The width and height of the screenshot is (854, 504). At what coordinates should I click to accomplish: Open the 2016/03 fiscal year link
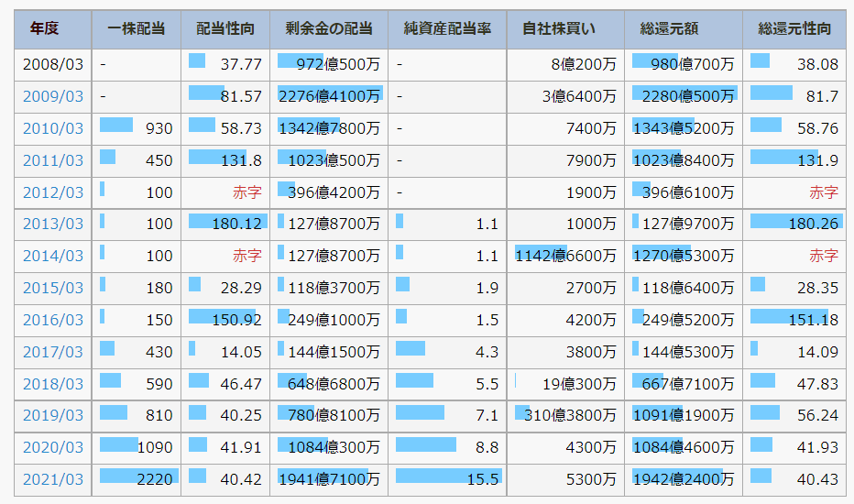(x=53, y=321)
